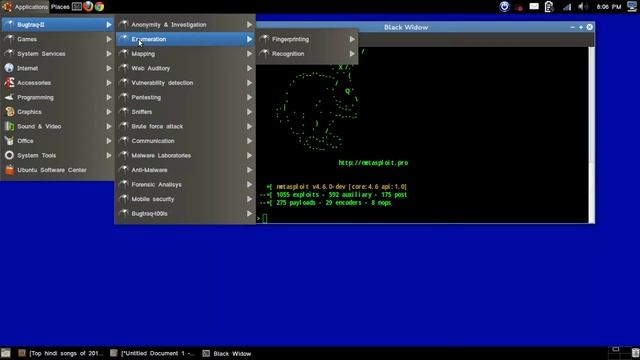Open System Tools menu category
Screen dimensions: 640x360
click(x=58, y=156)
